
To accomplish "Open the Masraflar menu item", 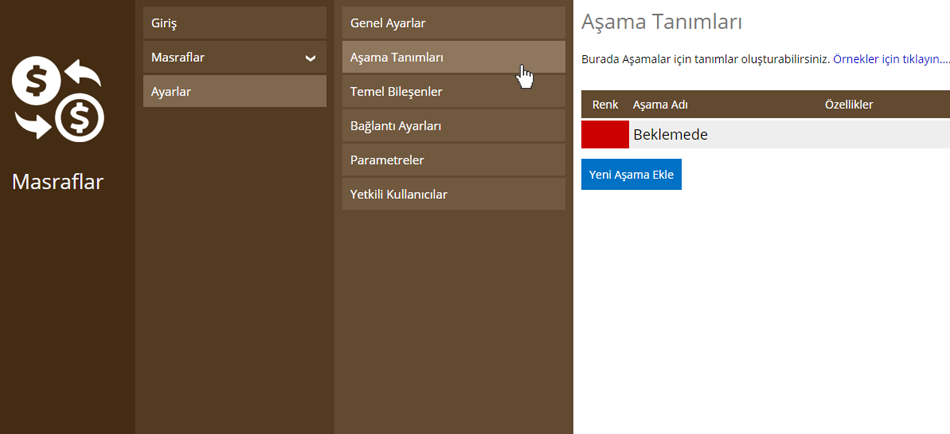I will pos(234,58).
